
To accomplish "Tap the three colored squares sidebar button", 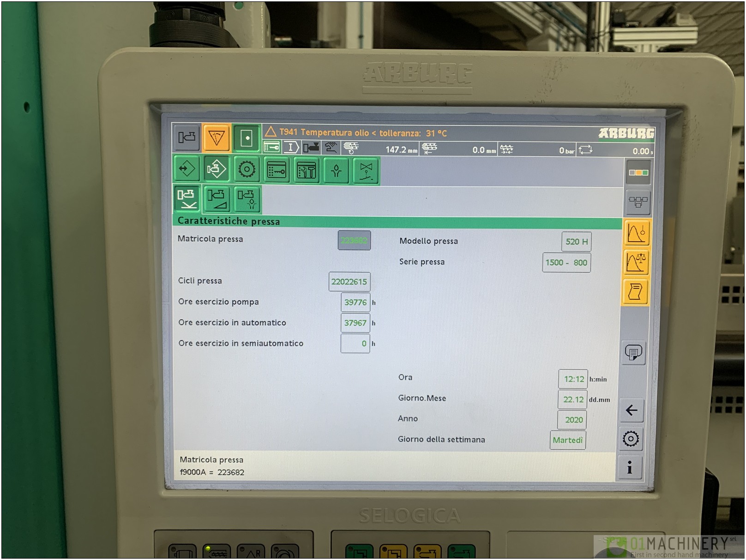I will [638, 173].
